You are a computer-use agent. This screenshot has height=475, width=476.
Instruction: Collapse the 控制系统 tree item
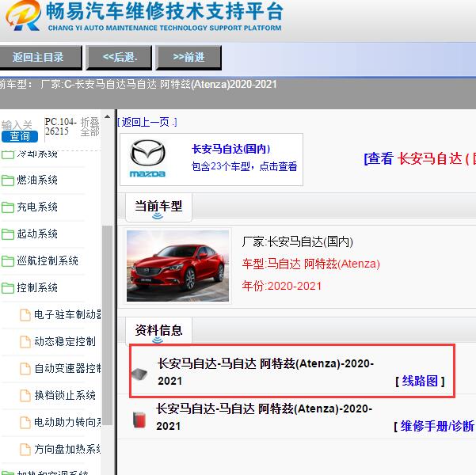(x=37, y=287)
